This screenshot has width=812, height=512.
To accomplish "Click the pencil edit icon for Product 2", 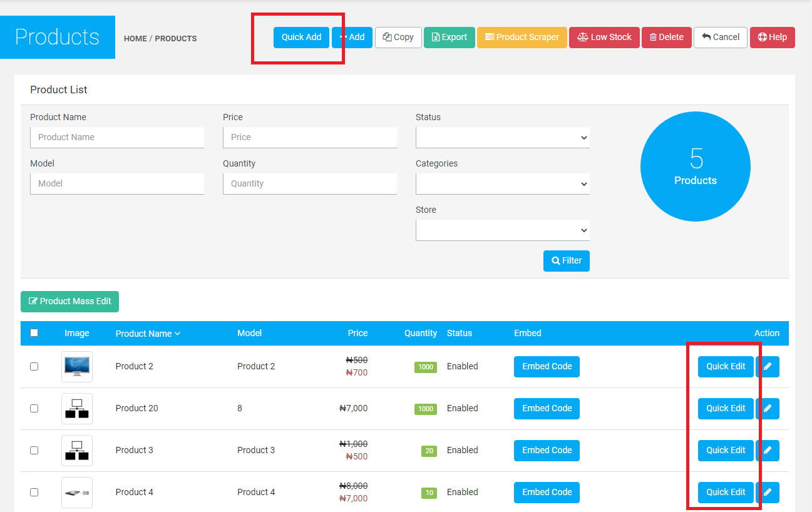I will [768, 367].
